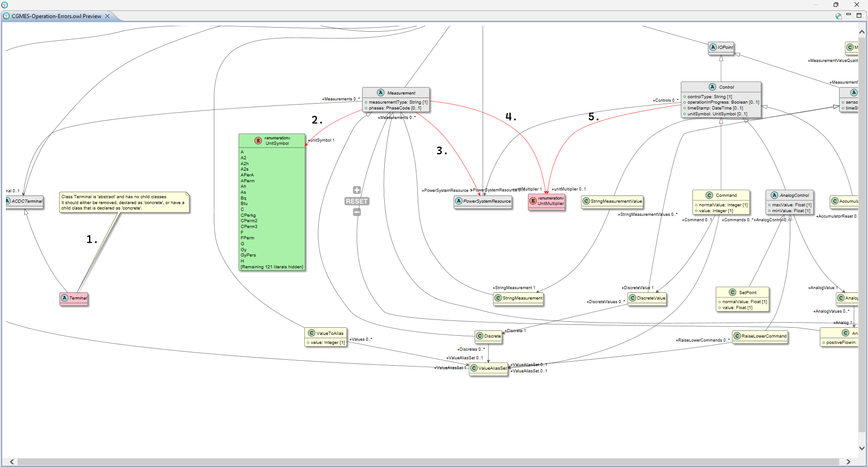
Task: Click the OWL file icon on the tab
Action: [6, 16]
